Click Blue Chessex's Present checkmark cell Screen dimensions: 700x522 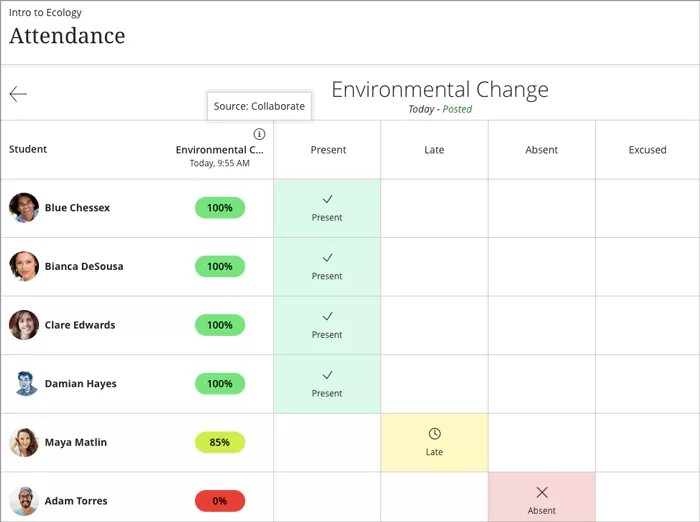coord(327,208)
